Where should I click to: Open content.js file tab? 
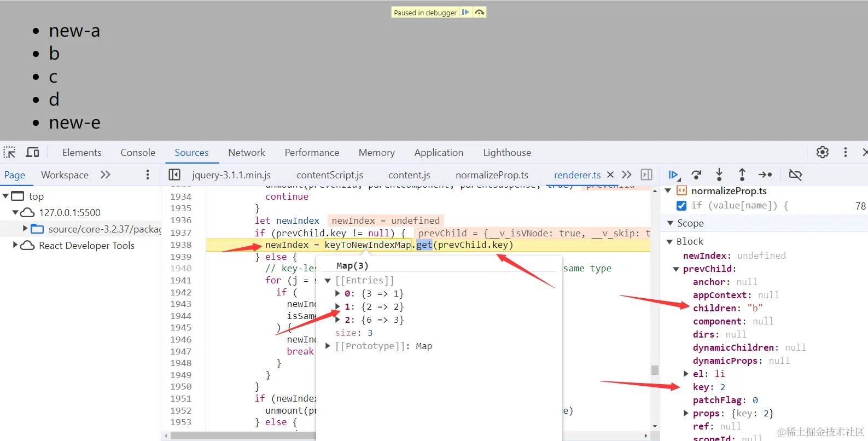pos(409,175)
